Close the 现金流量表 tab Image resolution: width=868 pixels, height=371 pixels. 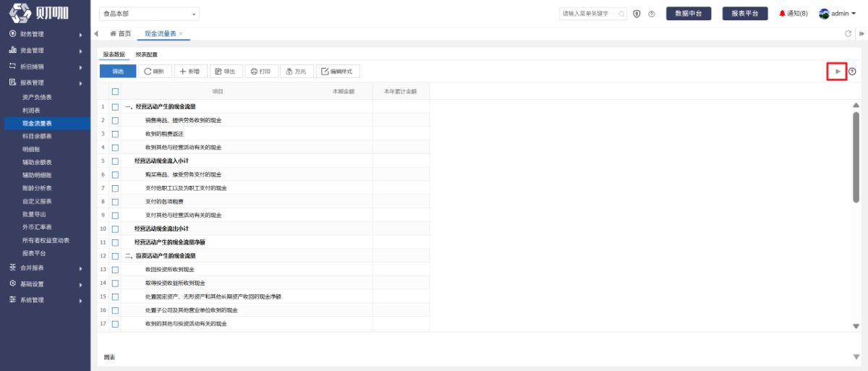(181, 34)
